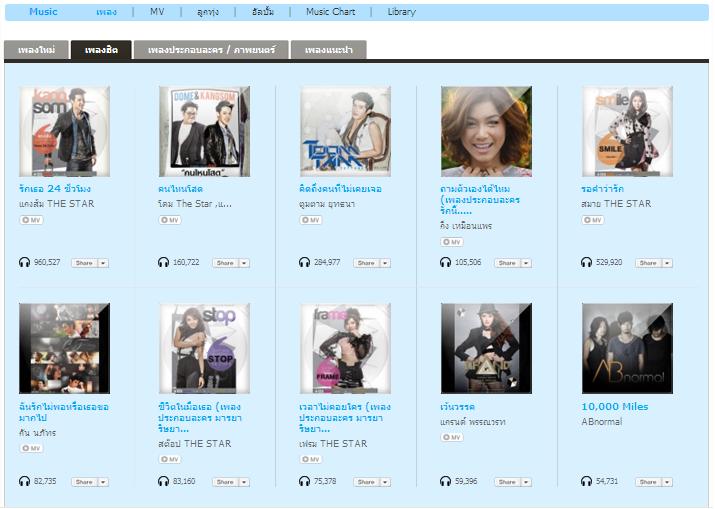Open MV badge under แกรนด์ พรรณวรท
The image size is (715, 509).
(451, 437)
